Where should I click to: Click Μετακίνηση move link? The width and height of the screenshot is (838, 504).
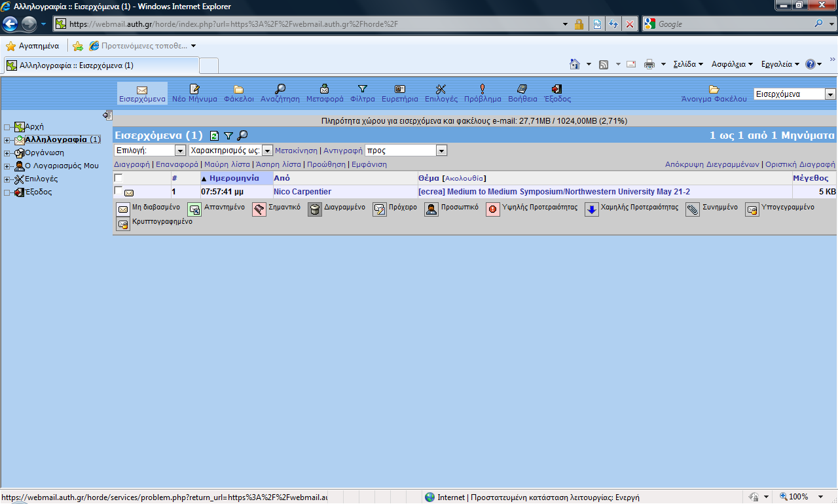tap(296, 151)
